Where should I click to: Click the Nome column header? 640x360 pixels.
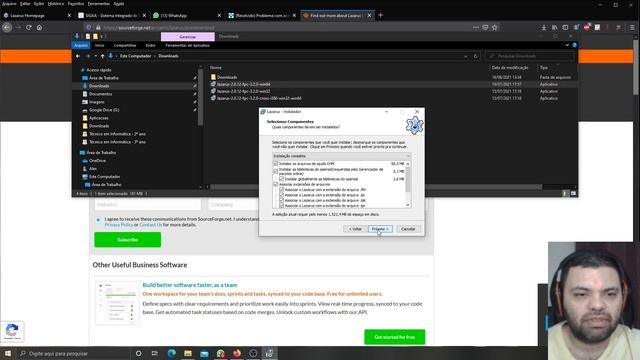point(216,67)
